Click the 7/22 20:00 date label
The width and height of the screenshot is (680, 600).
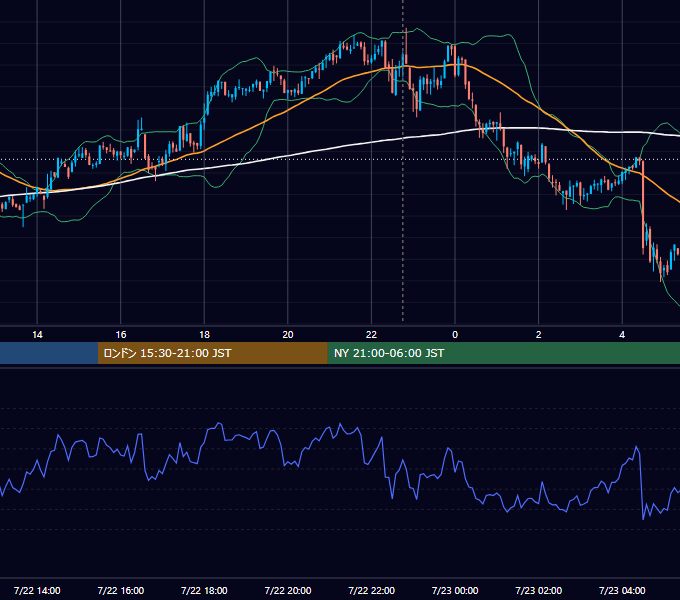coord(288,590)
